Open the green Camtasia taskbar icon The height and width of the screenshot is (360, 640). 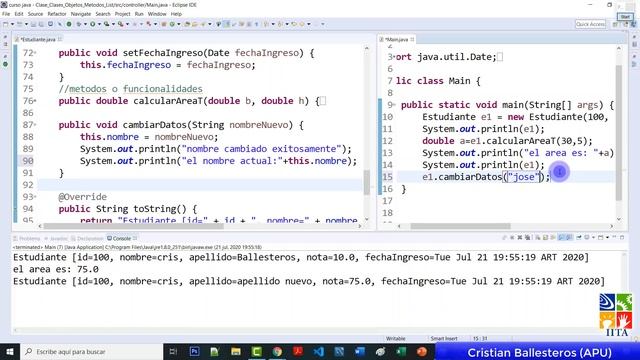(x=256, y=351)
